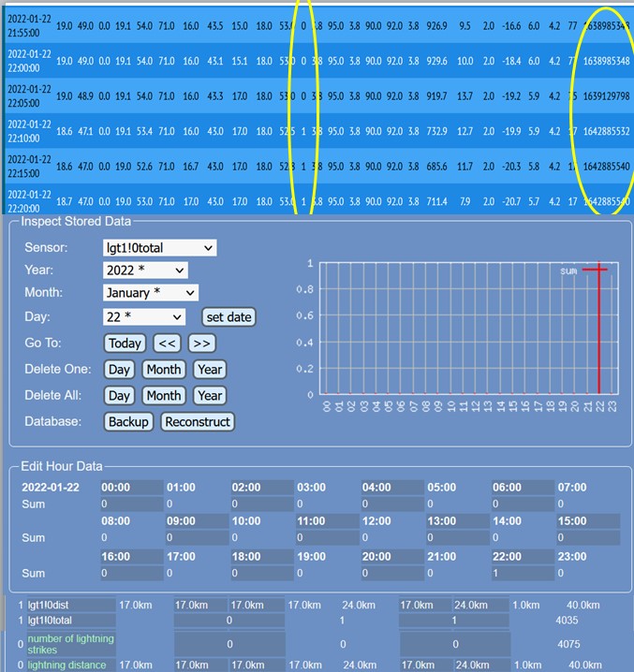Click the lgt1!0total sensor name field
This screenshot has height=672, width=634.
(71, 621)
